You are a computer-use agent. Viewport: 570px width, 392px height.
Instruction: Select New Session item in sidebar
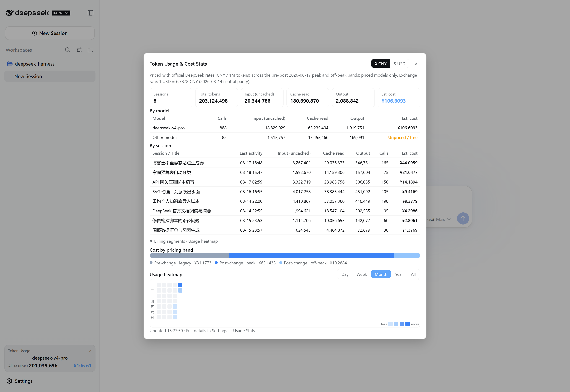coord(50,76)
